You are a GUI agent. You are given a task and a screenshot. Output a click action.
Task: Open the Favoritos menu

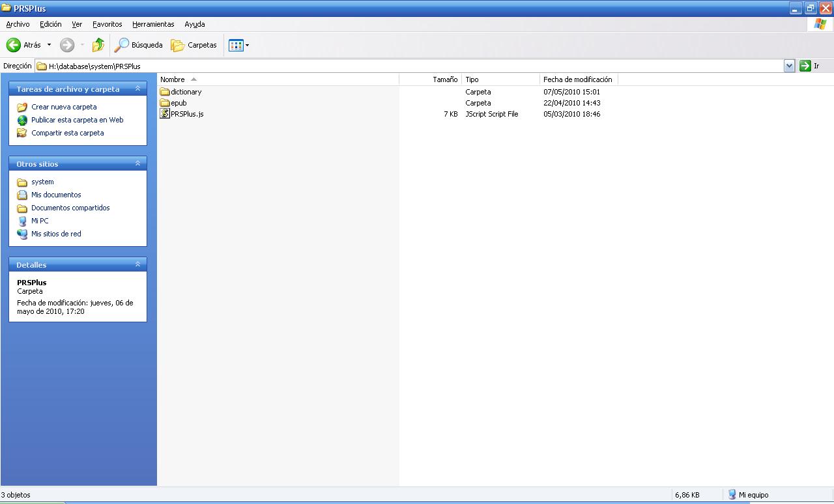click(108, 24)
